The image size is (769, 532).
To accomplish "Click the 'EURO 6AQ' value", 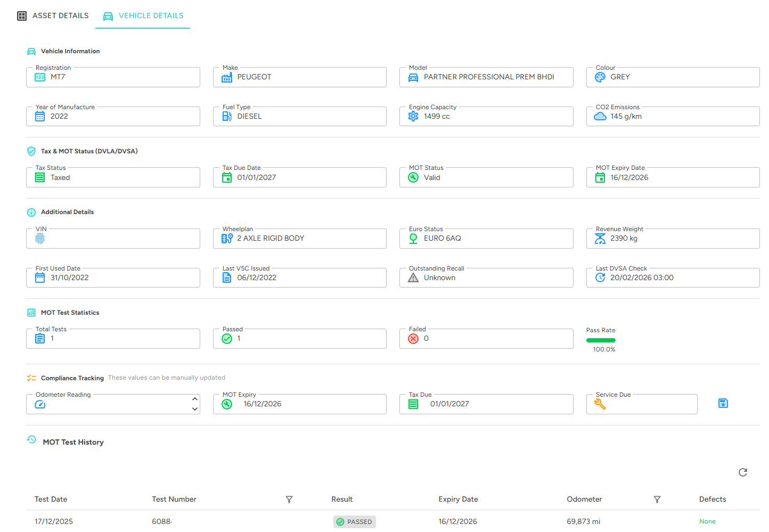I will (x=443, y=239).
